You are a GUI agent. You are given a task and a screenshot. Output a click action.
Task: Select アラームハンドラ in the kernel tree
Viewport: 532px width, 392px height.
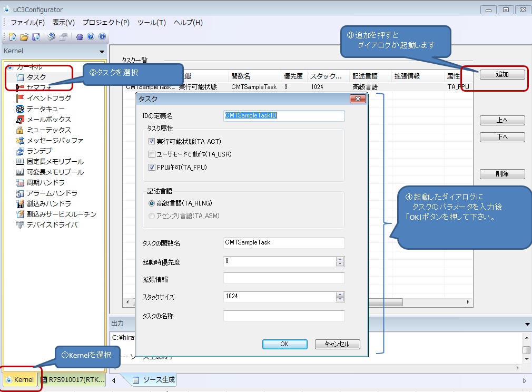click(x=52, y=193)
